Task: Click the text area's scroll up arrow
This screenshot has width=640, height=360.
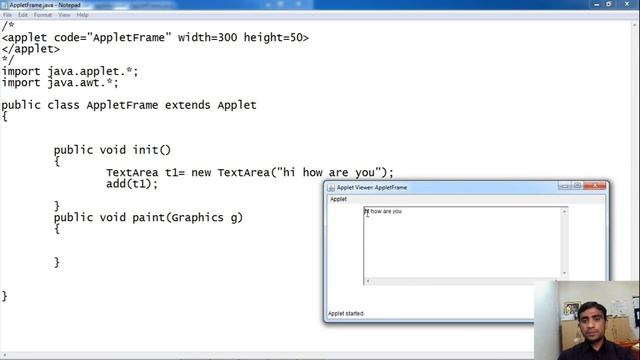Action: point(564,211)
